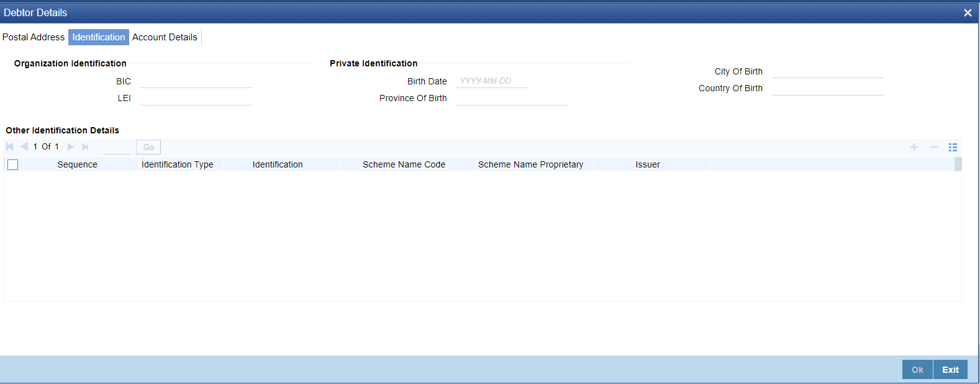
Task: Click the Scheme Name Proprietary column header
Action: point(531,164)
